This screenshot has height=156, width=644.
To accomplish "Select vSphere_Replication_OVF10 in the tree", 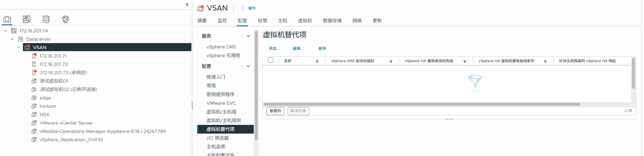I will click(x=71, y=140).
